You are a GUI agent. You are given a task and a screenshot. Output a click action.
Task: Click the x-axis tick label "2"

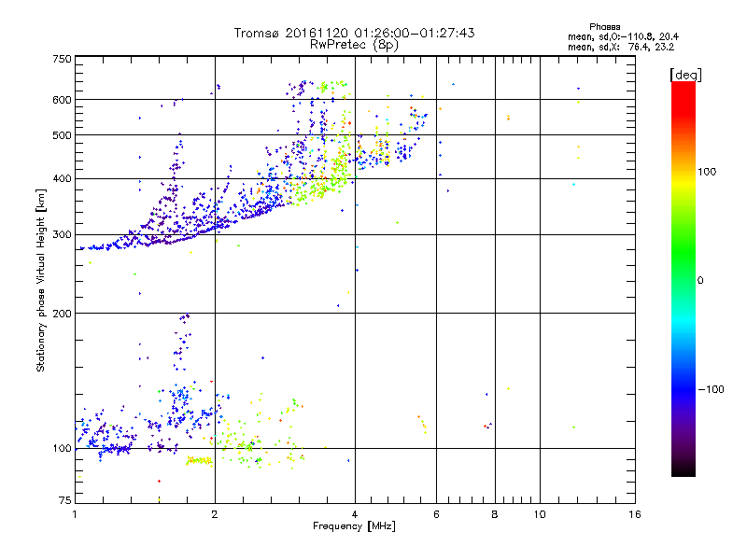[x=215, y=514]
